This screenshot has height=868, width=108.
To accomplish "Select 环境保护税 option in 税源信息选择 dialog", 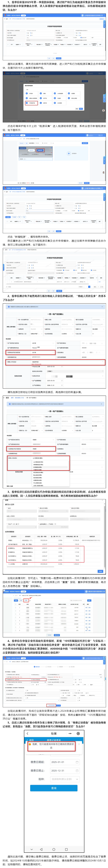I will coord(31,103).
